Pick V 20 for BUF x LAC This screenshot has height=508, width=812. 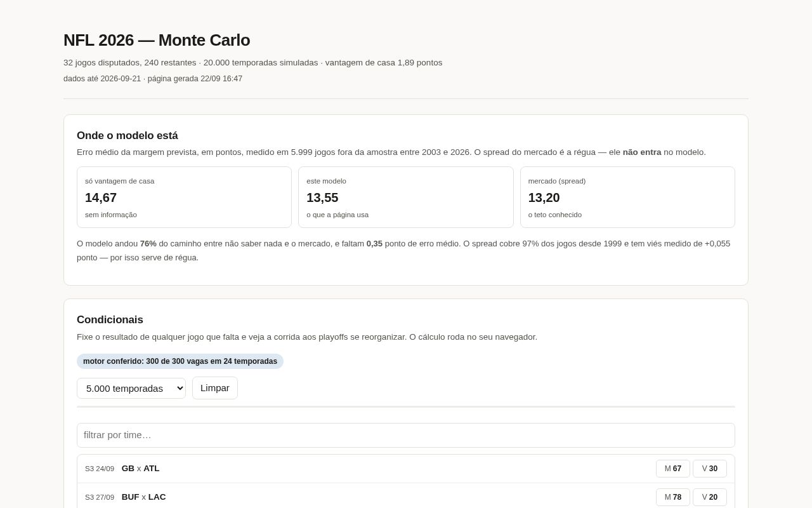710,497
